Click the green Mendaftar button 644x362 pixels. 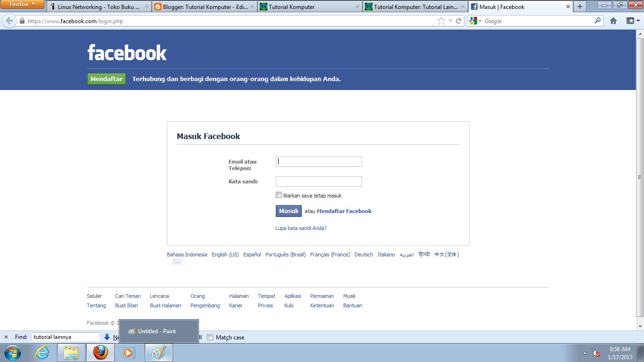tap(107, 79)
